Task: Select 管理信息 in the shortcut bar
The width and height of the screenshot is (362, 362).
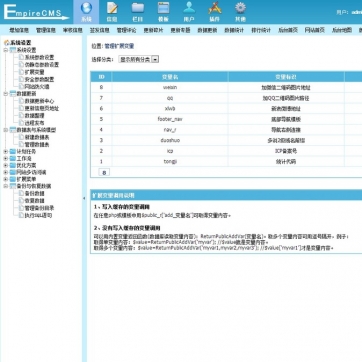Action: [46, 30]
